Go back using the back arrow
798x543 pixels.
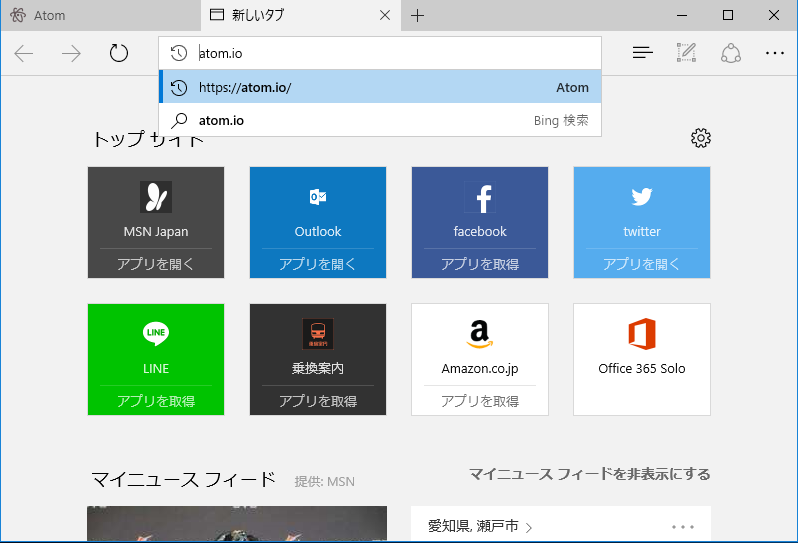[23, 53]
